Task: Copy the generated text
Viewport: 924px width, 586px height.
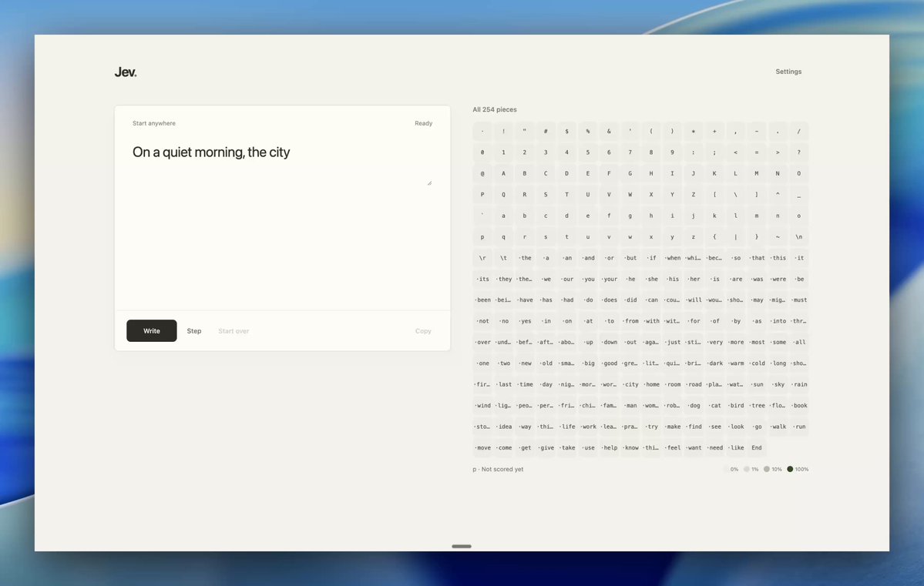Action: pyautogui.click(x=423, y=331)
